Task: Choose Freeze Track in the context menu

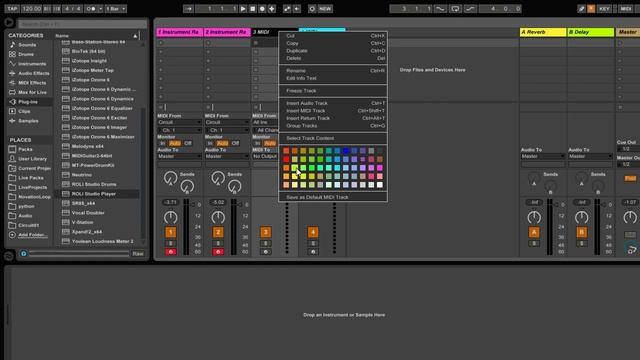Action: [333, 91]
